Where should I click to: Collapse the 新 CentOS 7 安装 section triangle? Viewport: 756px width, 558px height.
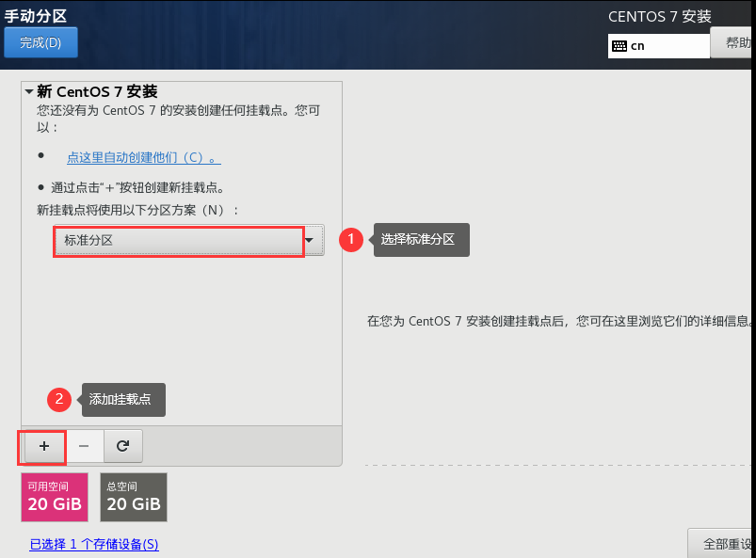click(x=29, y=92)
